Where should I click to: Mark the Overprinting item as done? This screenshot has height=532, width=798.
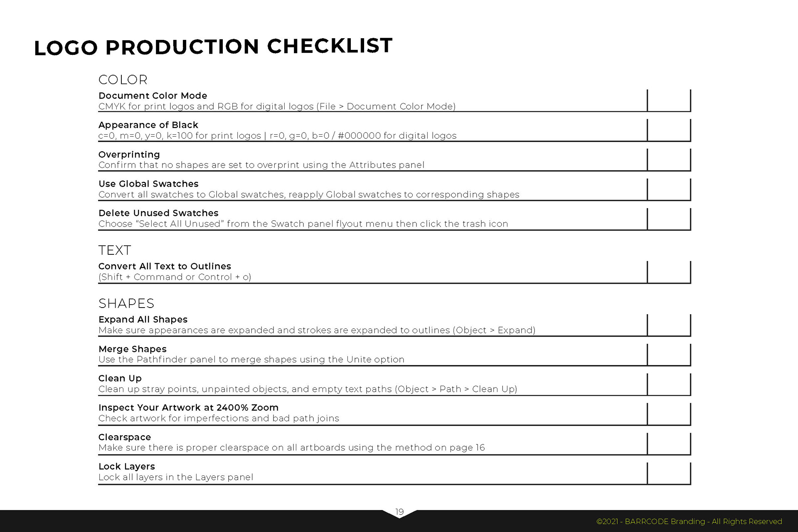pyautogui.click(x=669, y=160)
